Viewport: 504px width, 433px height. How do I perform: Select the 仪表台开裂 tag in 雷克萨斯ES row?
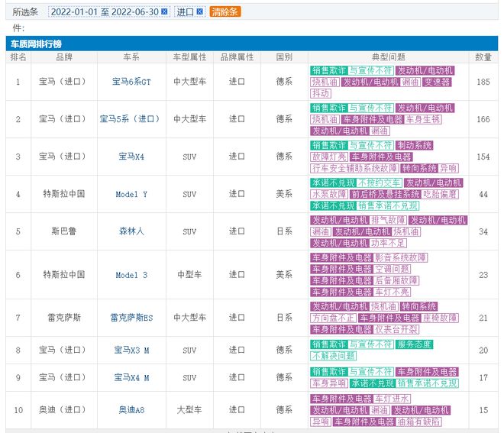tap(396, 329)
